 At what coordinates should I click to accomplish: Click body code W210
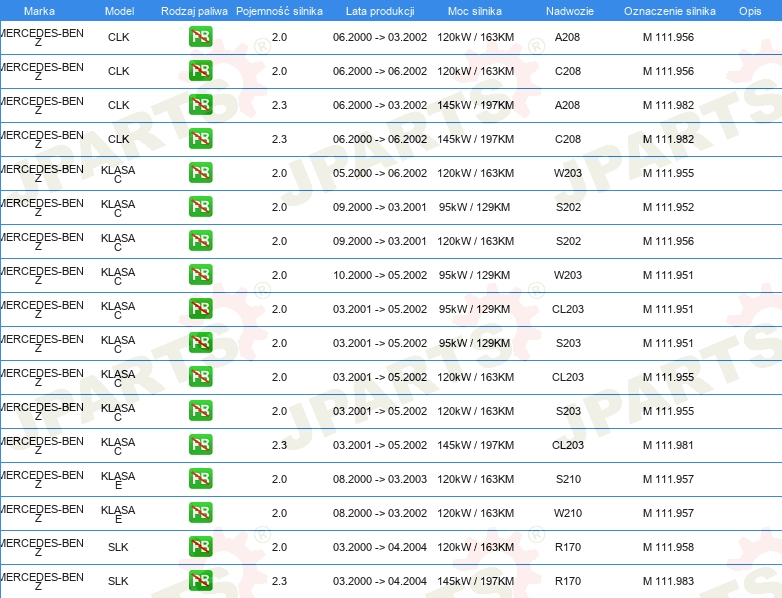568,513
